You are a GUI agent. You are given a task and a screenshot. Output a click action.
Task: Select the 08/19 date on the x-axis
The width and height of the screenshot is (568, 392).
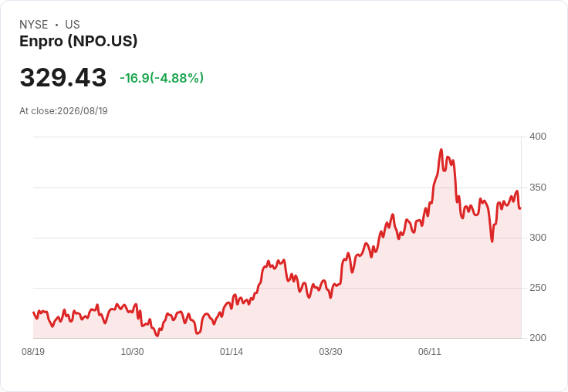tap(33, 351)
